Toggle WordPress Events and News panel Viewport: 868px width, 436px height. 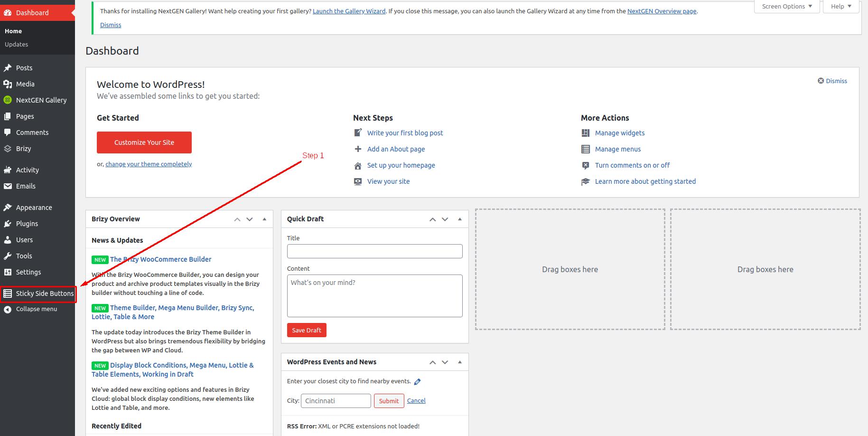459,362
